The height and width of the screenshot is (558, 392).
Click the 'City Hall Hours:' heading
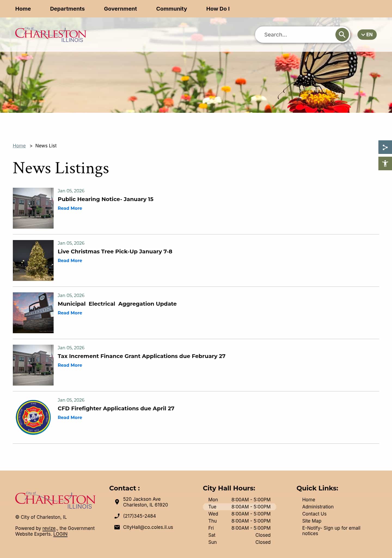[x=229, y=488]
